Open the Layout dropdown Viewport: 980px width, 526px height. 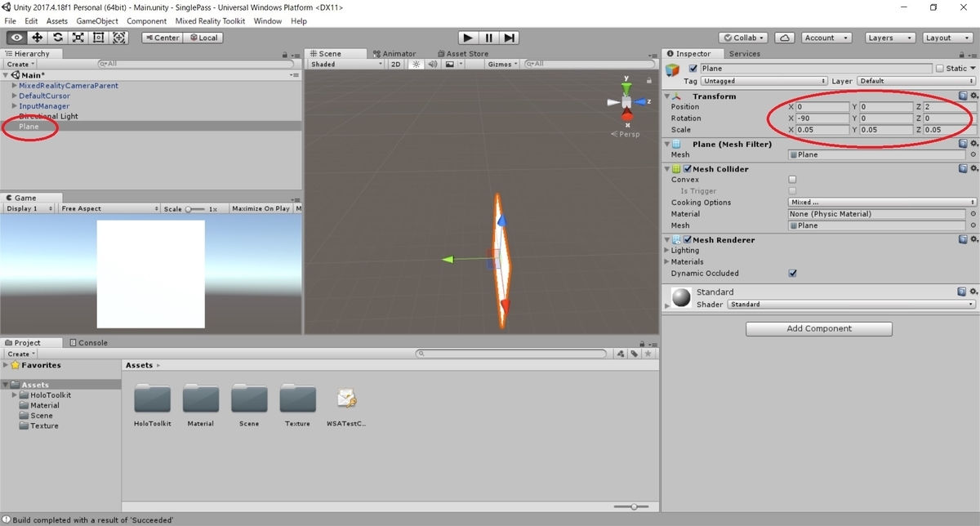947,38
